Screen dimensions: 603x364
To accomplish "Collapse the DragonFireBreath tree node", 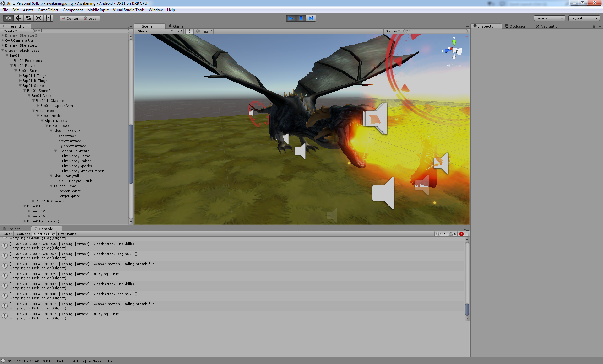I will click(56, 151).
